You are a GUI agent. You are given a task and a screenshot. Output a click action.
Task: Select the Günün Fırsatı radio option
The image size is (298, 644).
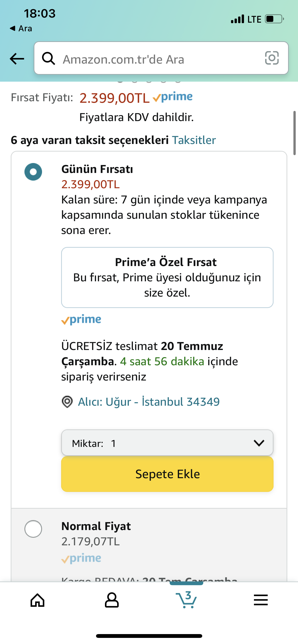tap(33, 172)
